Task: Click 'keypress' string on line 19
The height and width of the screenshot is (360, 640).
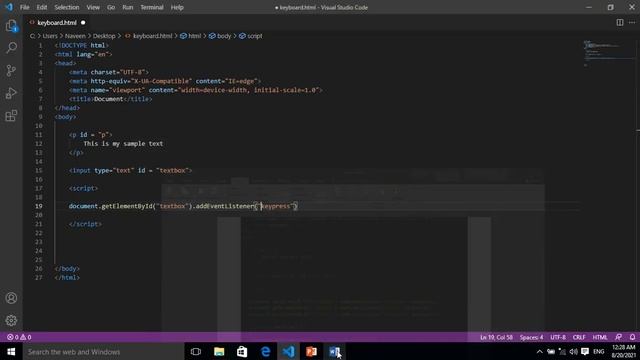Action: coord(276,206)
